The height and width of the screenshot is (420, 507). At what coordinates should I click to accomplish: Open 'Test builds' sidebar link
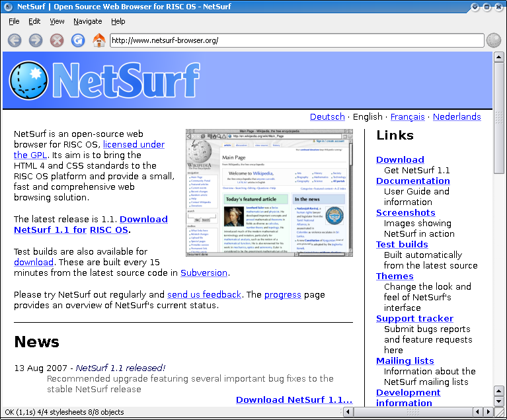pos(402,244)
